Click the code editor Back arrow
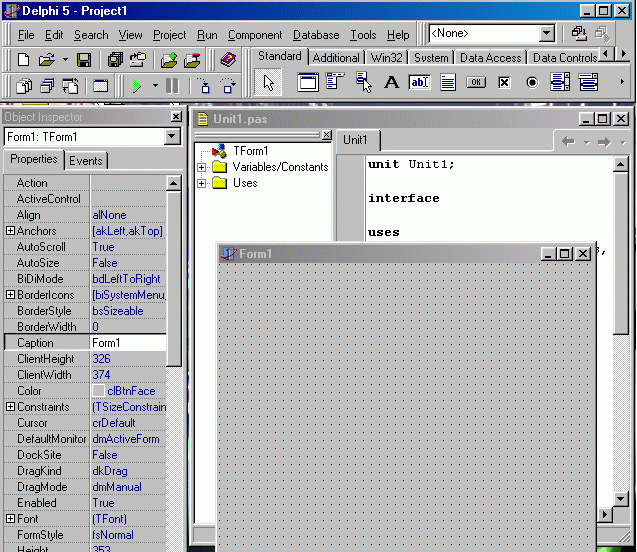Screen dimensions: 637x552 coord(568,142)
